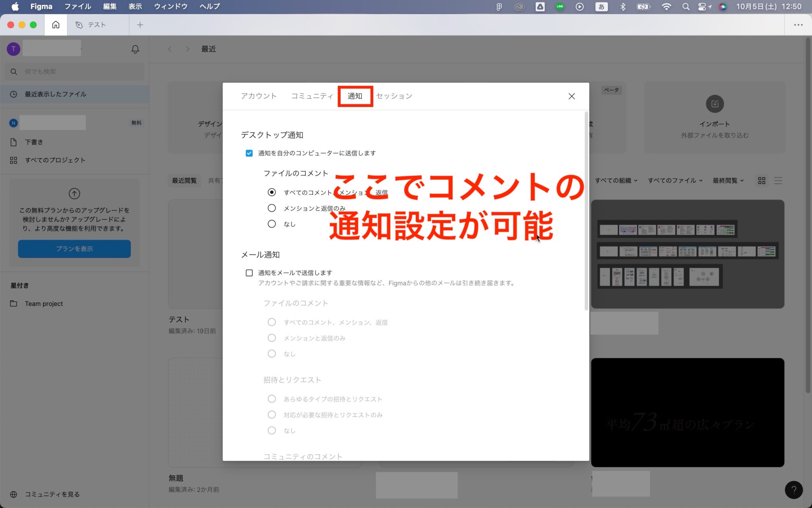812x508 pixels.
Task: Toggle 通知を自分のコンピューターに送信します checkbox
Action: tap(249, 153)
